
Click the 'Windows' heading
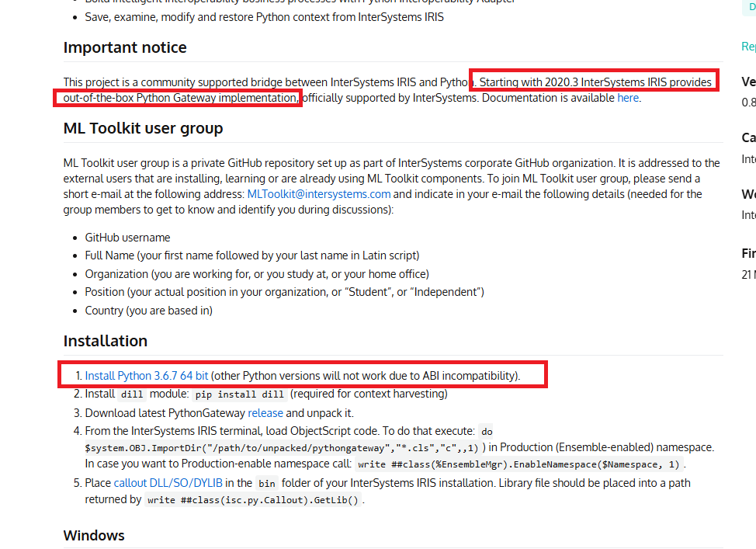click(x=94, y=536)
